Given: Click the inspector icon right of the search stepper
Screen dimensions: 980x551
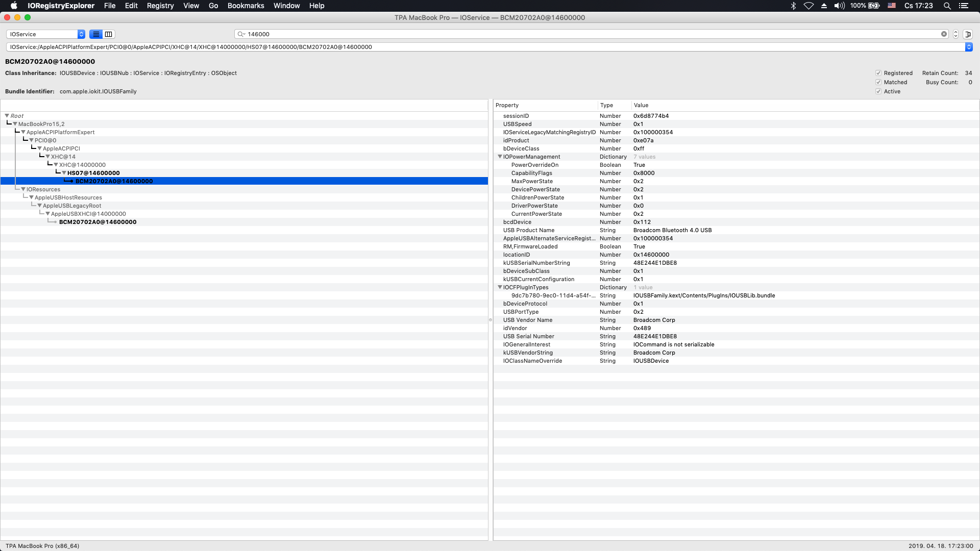Looking at the screenshot, I should [968, 34].
